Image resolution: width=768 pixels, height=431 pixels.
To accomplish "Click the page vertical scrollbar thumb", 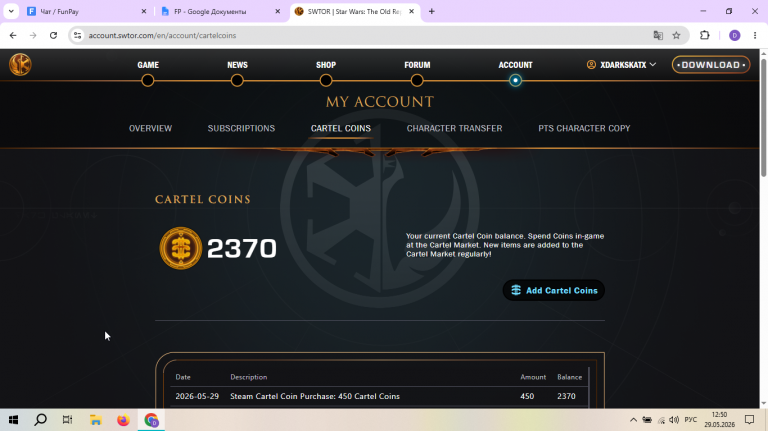I will [764, 118].
